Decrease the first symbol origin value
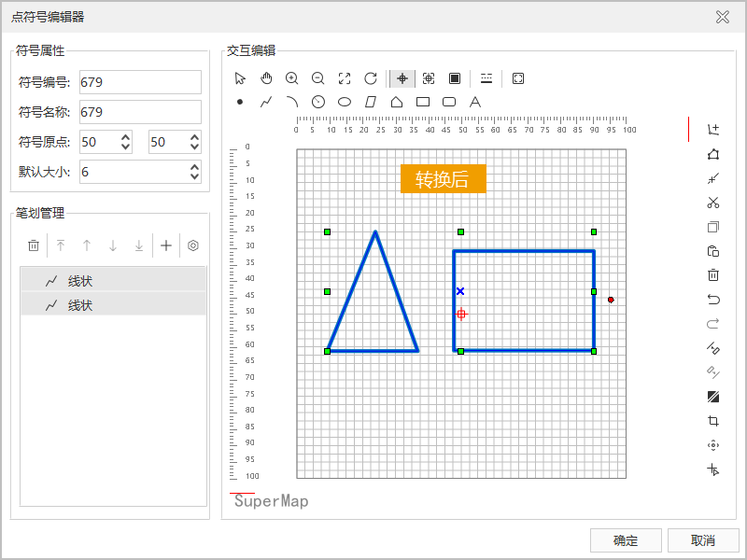747x560 pixels. click(126, 147)
